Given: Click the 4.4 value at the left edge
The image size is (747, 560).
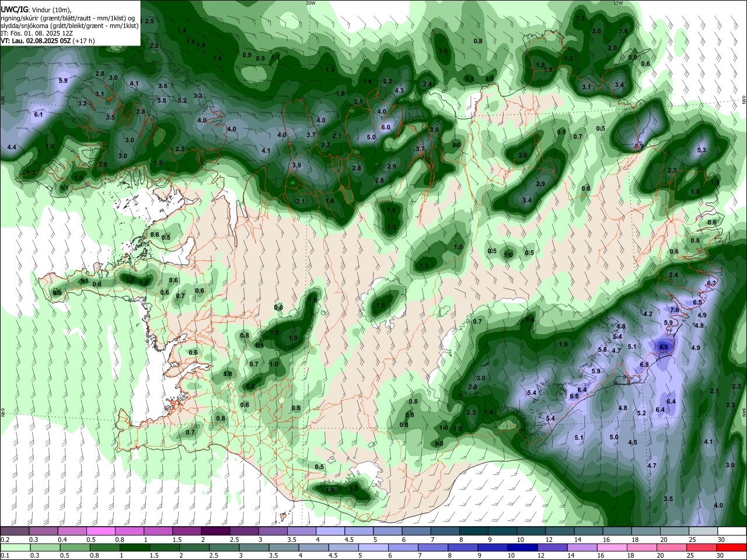Looking at the screenshot, I should (x=12, y=147).
